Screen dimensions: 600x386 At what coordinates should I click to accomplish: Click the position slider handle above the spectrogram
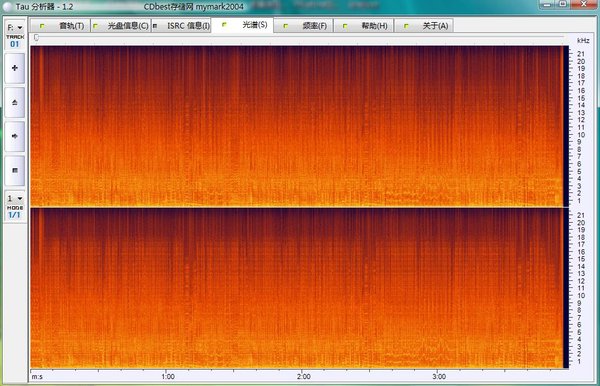point(36,37)
